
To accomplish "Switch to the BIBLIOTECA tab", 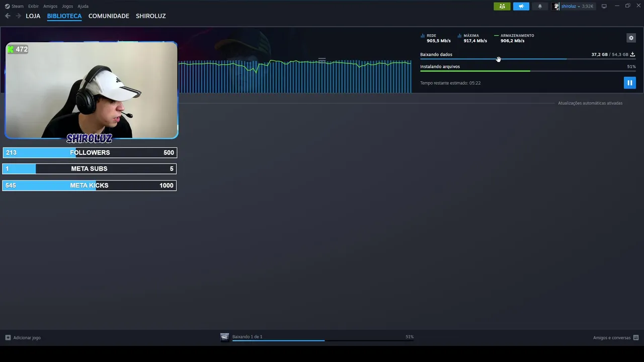I will (x=64, y=16).
